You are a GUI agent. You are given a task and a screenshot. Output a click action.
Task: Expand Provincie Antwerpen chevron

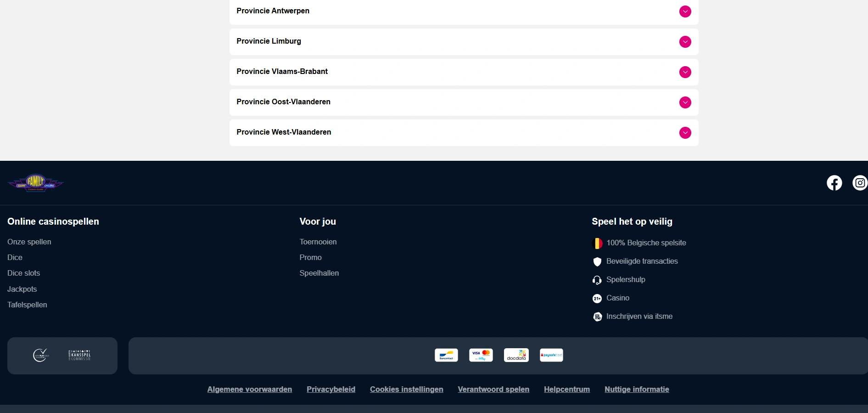[x=685, y=11]
